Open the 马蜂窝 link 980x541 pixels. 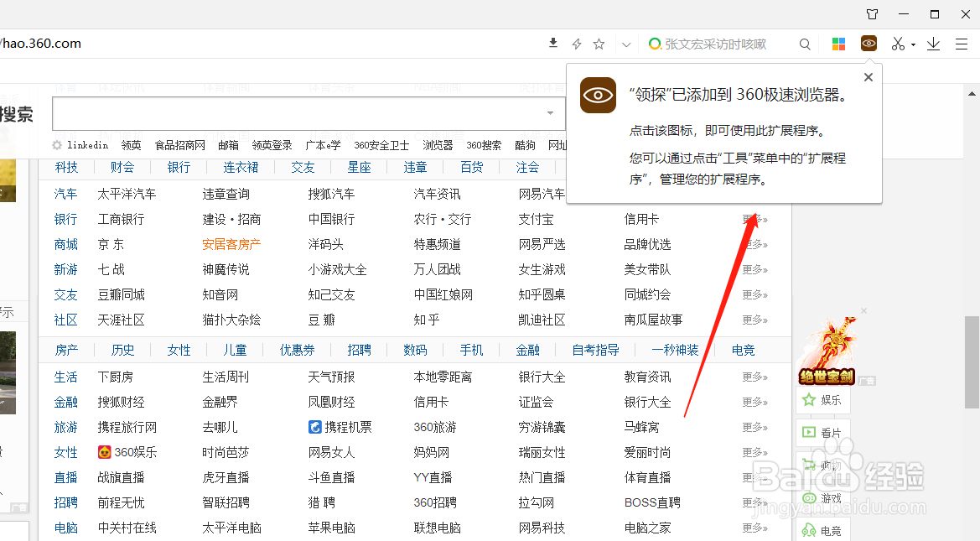(x=642, y=427)
